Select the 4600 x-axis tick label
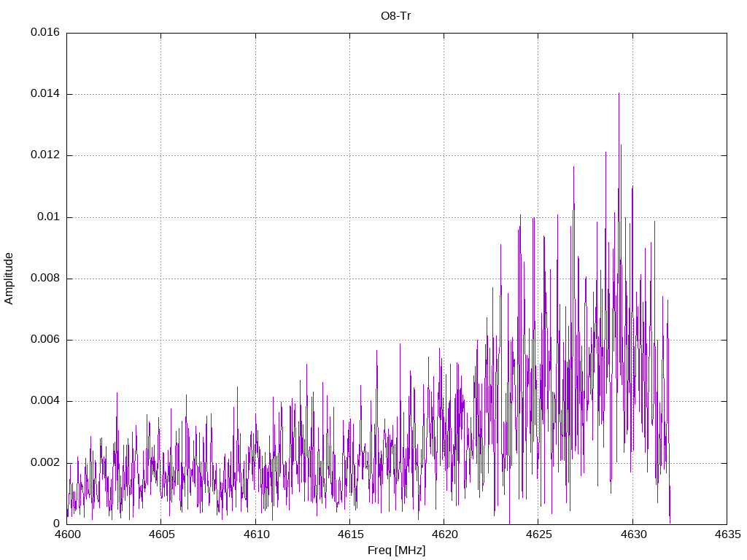The image size is (747, 560). (66, 534)
